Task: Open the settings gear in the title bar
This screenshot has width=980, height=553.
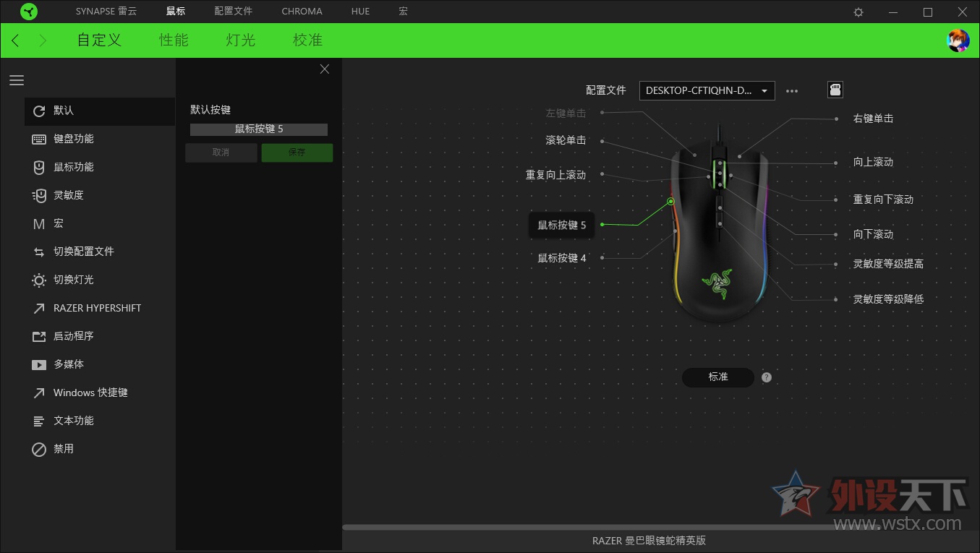Action: tap(858, 12)
